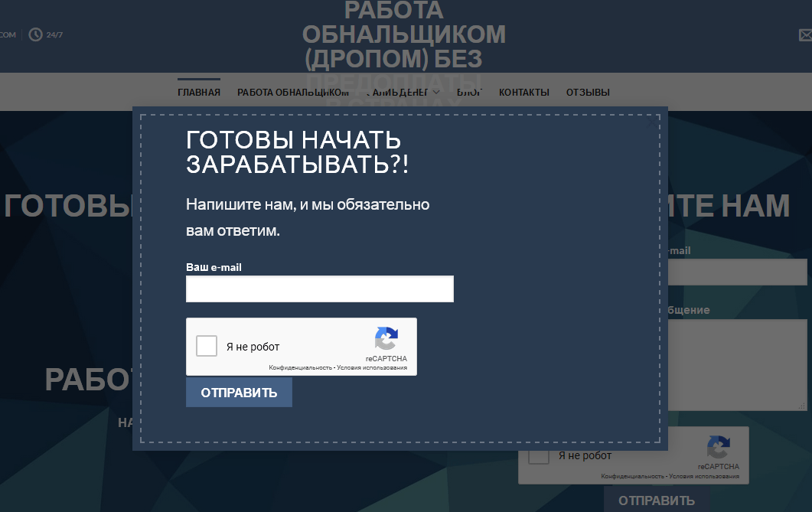Click the resize handle of the message textarea
The height and width of the screenshot is (512, 812).
pyautogui.click(x=802, y=406)
